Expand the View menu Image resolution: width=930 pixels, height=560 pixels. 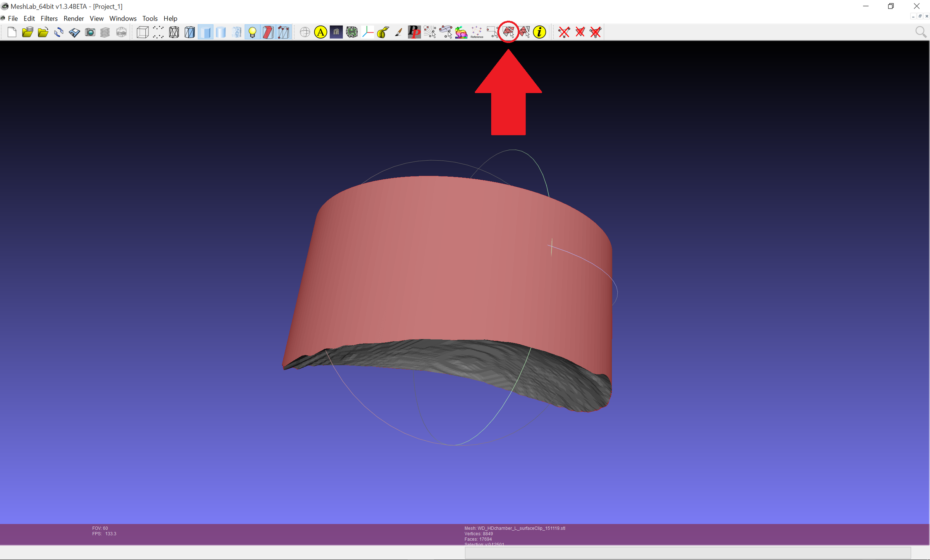[x=96, y=18]
